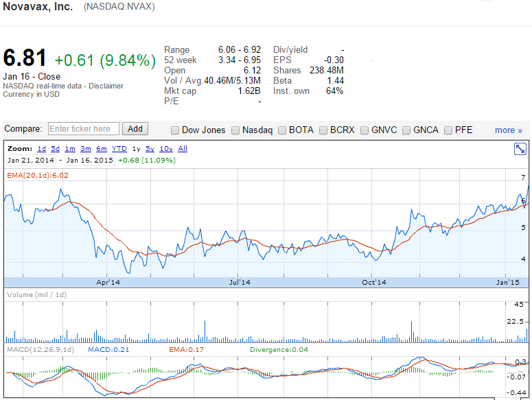Focus the Enter ticker here field
The image size is (532, 400).
pos(84,129)
